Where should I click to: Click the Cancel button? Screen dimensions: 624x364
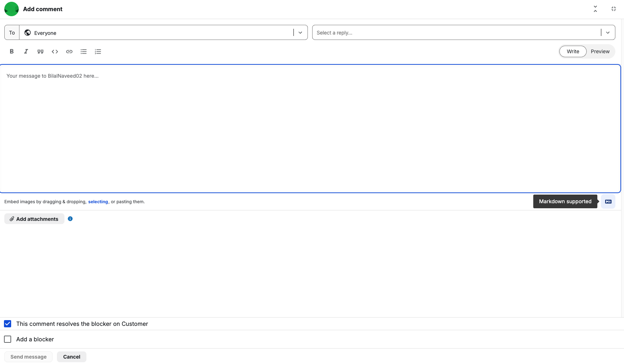click(x=72, y=357)
